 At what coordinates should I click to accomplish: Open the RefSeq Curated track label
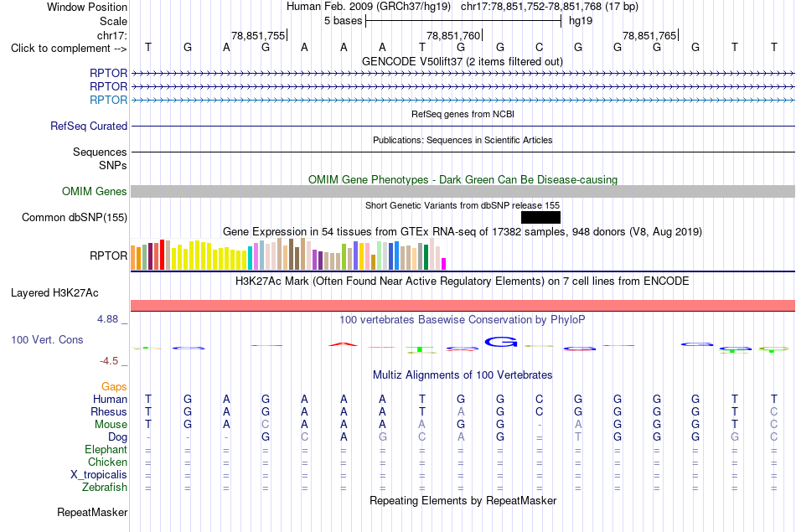pyautogui.click(x=89, y=126)
